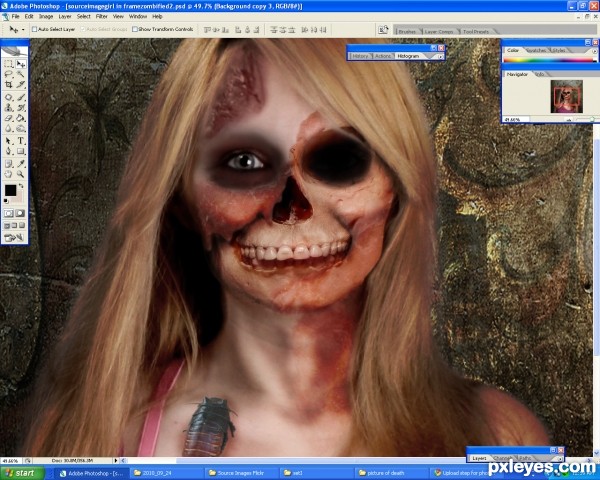The image size is (600, 480).
Task: Open the Edit menu
Action: point(29,16)
